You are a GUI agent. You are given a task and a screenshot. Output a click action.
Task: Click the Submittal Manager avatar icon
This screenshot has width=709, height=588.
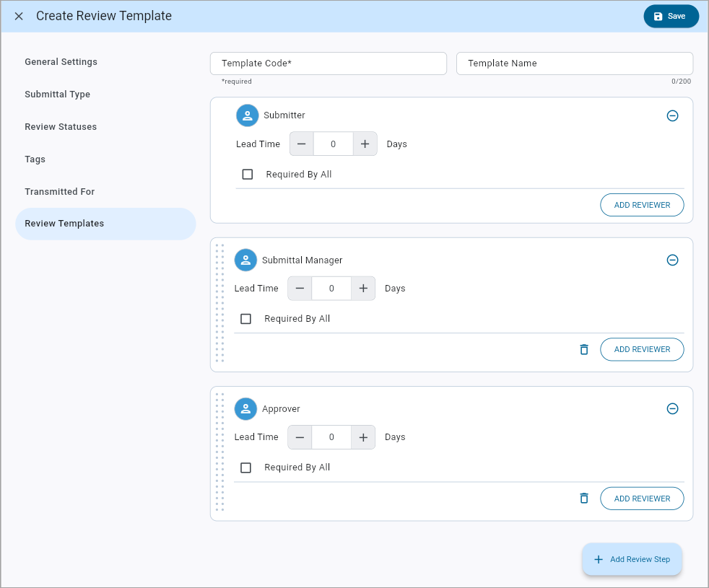click(x=245, y=260)
